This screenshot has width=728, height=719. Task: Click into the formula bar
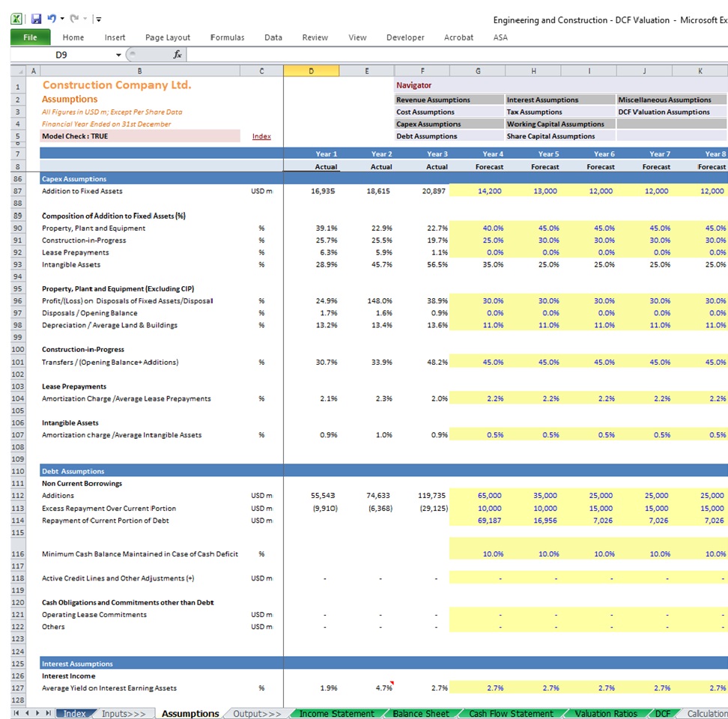458,55
